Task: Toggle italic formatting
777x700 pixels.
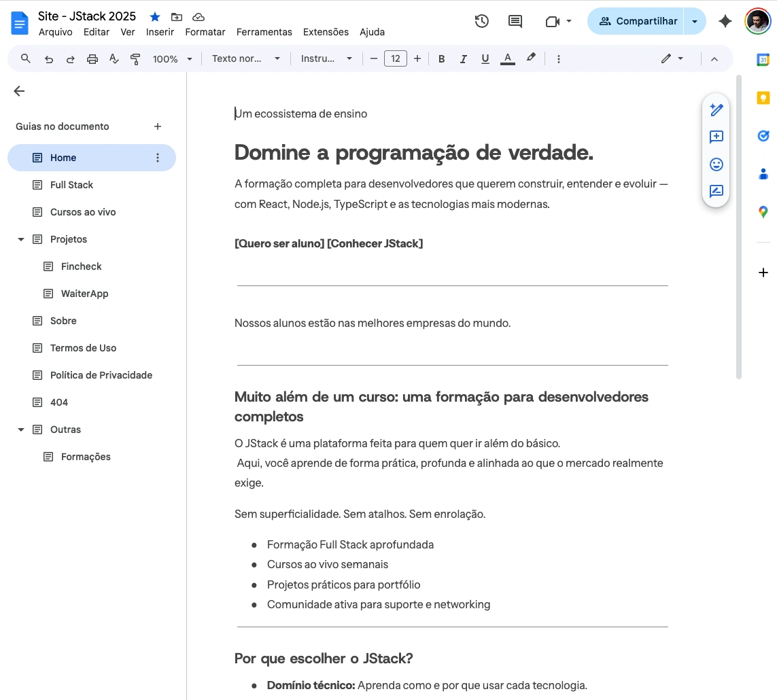Action: click(x=464, y=59)
